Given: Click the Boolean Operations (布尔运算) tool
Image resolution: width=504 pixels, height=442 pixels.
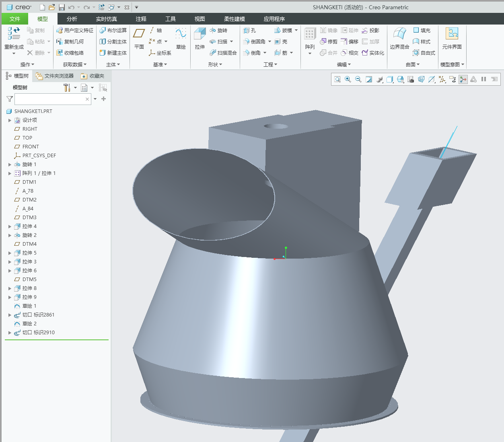Looking at the screenshot, I should (x=113, y=31).
